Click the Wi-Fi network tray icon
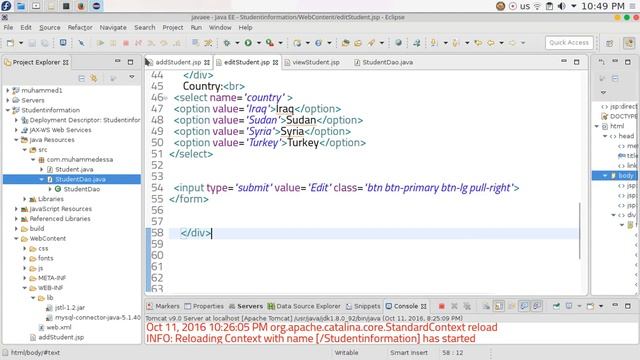640x360 pixels. [537, 6]
